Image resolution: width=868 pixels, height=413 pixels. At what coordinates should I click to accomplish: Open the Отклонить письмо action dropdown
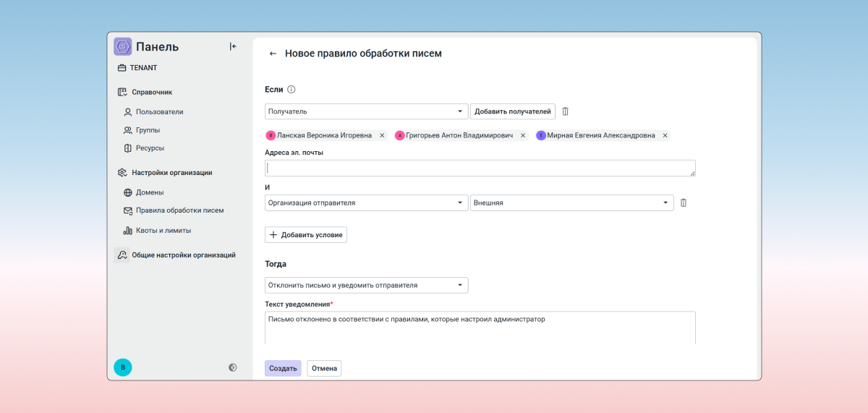(367, 285)
